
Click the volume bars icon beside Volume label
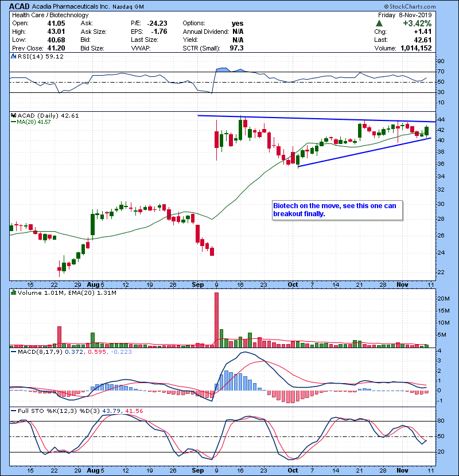pos(13,293)
